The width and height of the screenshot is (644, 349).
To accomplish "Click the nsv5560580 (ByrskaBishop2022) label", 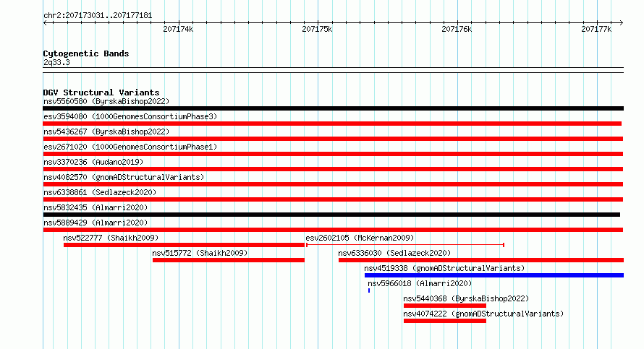I will pos(106,101).
